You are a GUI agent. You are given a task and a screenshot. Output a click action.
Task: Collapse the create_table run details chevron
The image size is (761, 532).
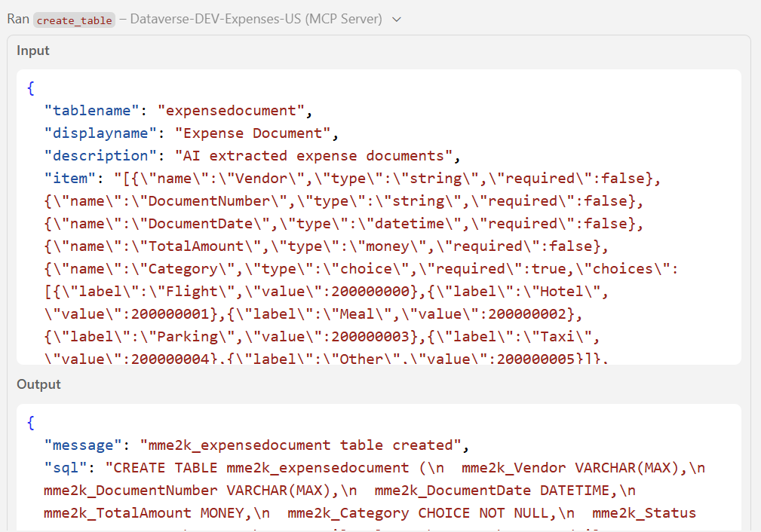(x=397, y=20)
